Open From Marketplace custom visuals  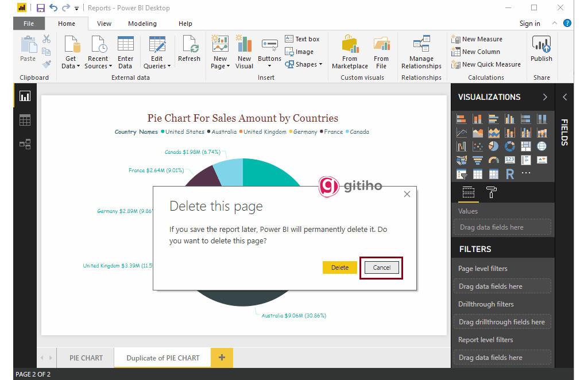tap(350, 52)
